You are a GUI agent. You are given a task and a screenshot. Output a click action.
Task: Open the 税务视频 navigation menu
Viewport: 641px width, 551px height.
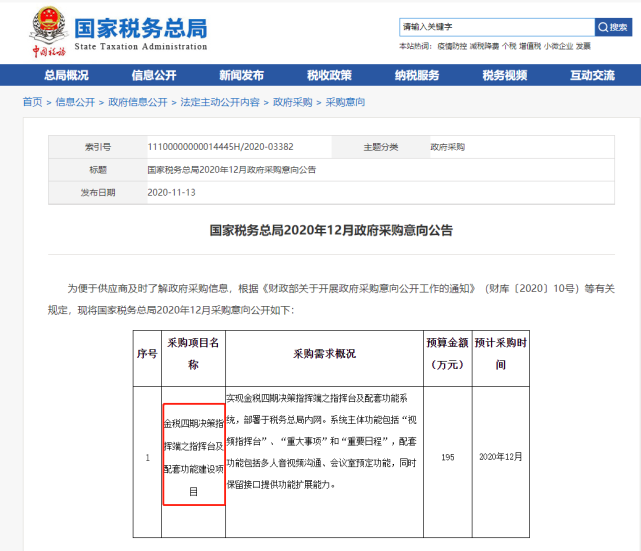(x=504, y=75)
